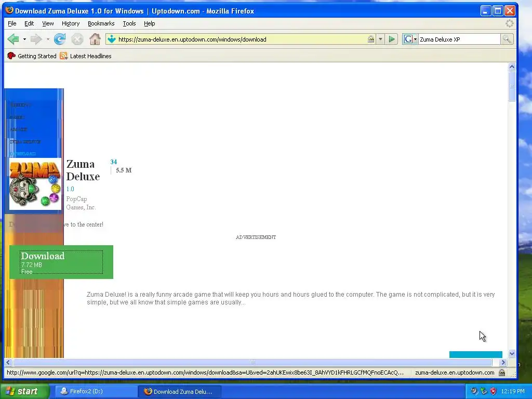Click the first system tray icon
532x399 pixels.
pos(474,391)
